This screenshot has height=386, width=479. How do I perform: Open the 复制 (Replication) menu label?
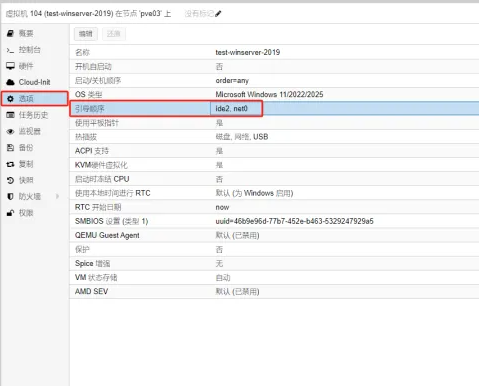pyautogui.click(x=26, y=164)
